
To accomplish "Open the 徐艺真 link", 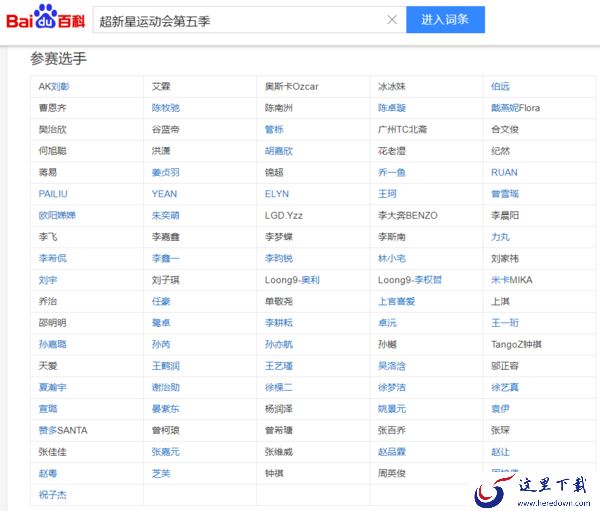I will pyautogui.click(x=505, y=387).
